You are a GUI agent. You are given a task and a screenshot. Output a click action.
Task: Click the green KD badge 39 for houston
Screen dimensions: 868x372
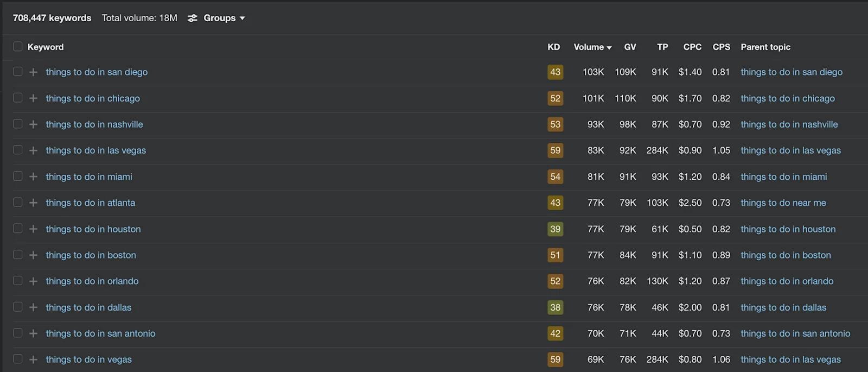coord(554,229)
